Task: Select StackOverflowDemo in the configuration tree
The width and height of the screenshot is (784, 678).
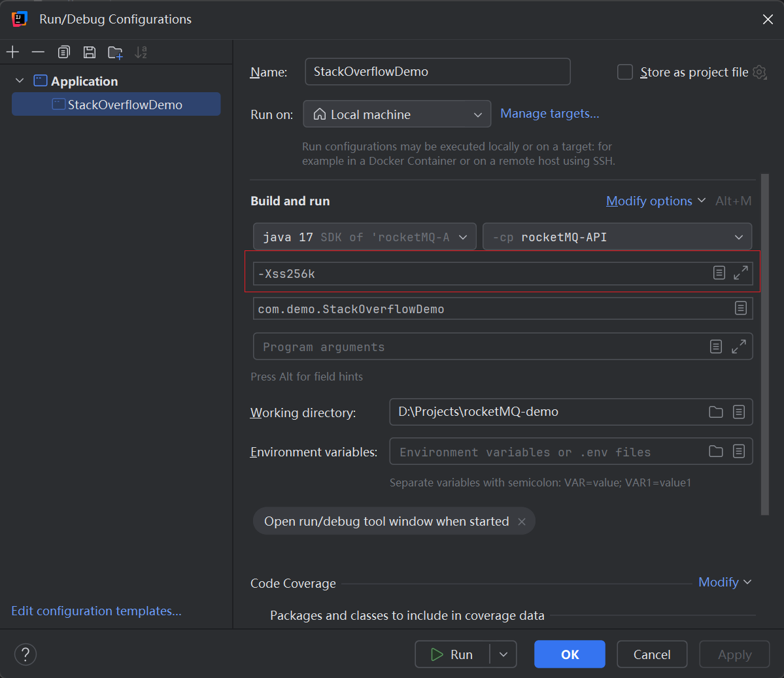Action: (124, 105)
